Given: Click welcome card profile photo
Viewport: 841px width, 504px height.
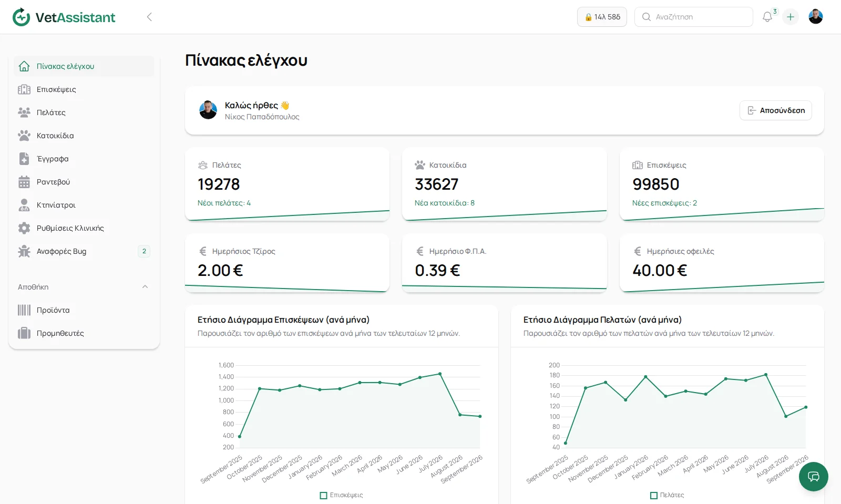Looking at the screenshot, I should (x=208, y=110).
